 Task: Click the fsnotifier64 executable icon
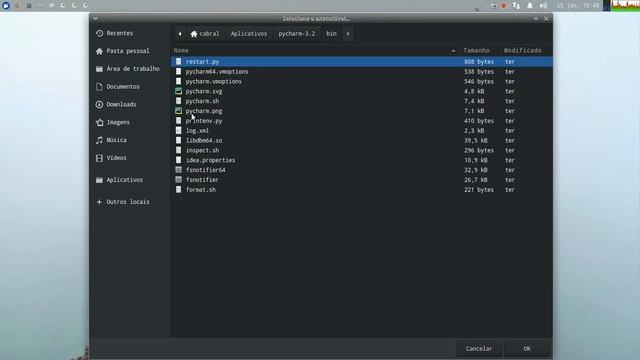178,170
